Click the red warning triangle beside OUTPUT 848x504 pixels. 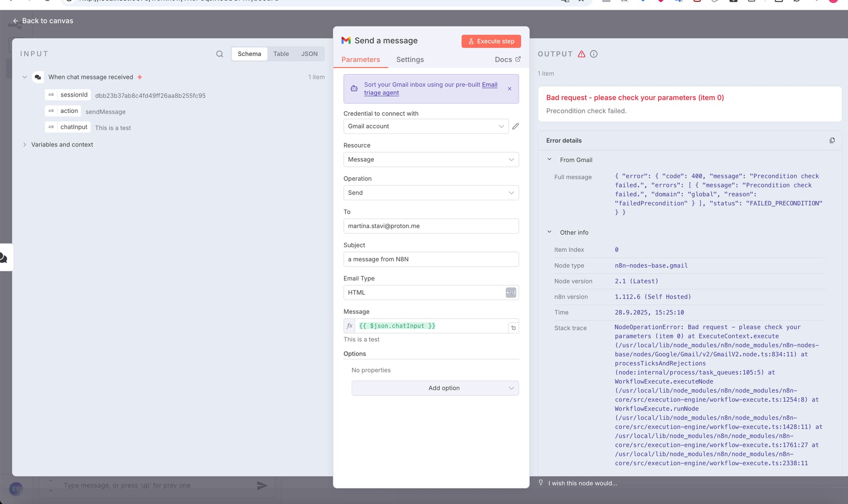click(x=581, y=54)
